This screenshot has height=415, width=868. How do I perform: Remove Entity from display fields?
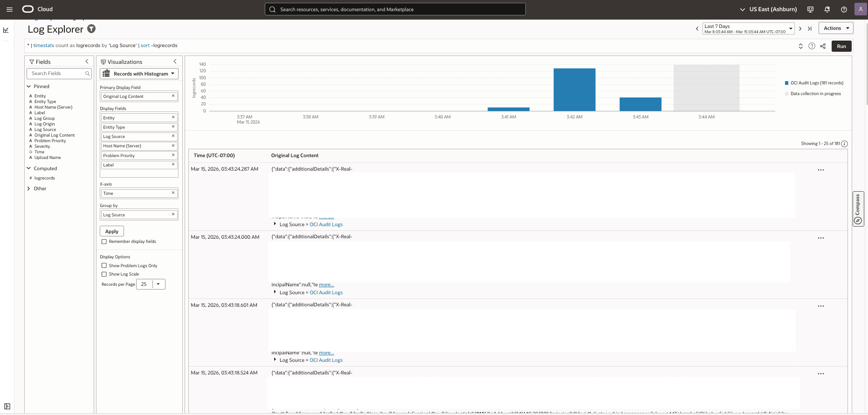173,118
